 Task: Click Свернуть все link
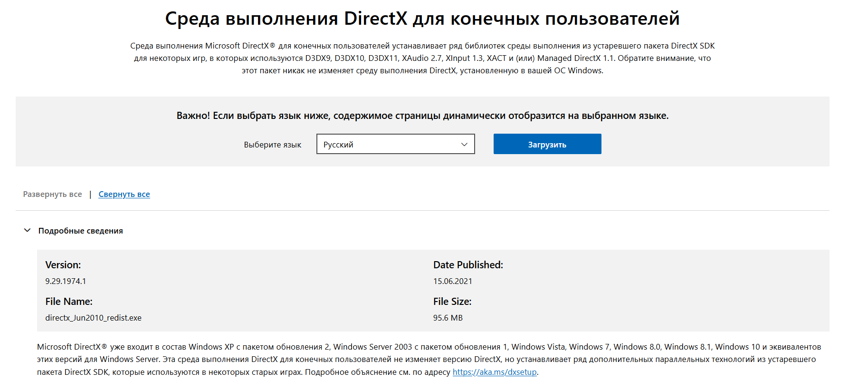click(124, 194)
